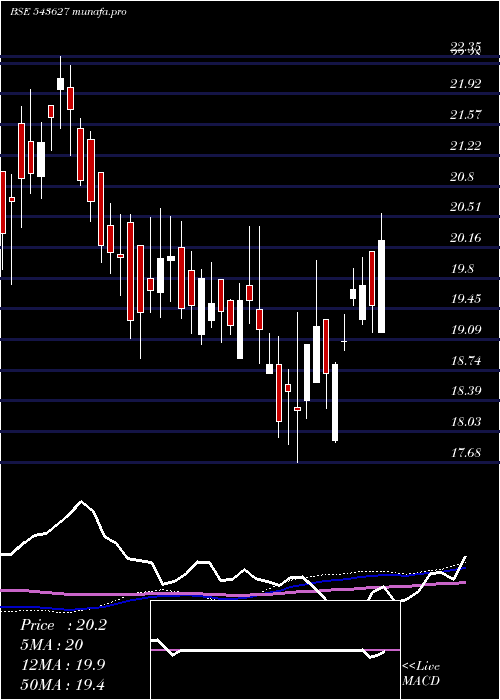
Task: Click the 12MA : 19.9 readout
Action: [63, 664]
